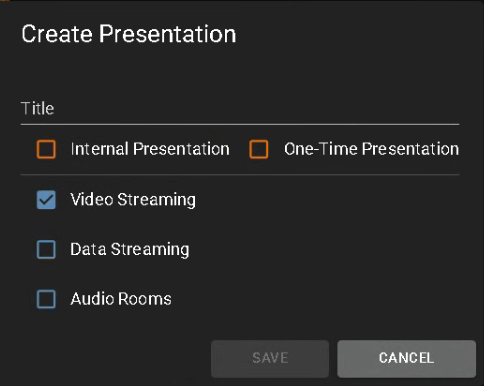Check the Audio Rooms checkbox
Viewport: 484px width, 386px height.
(x=46, y=299)
